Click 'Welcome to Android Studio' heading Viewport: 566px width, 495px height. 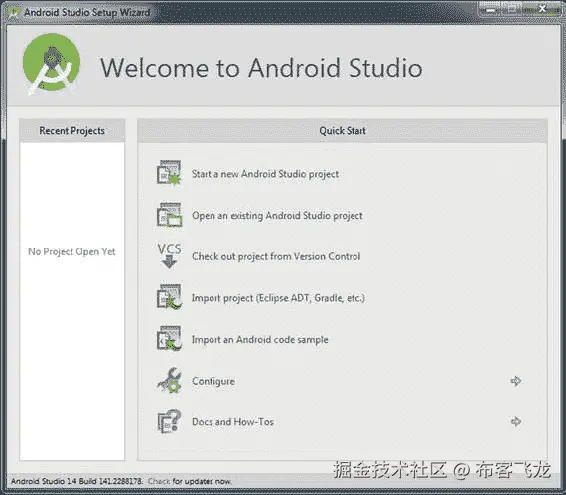point(261,68)
